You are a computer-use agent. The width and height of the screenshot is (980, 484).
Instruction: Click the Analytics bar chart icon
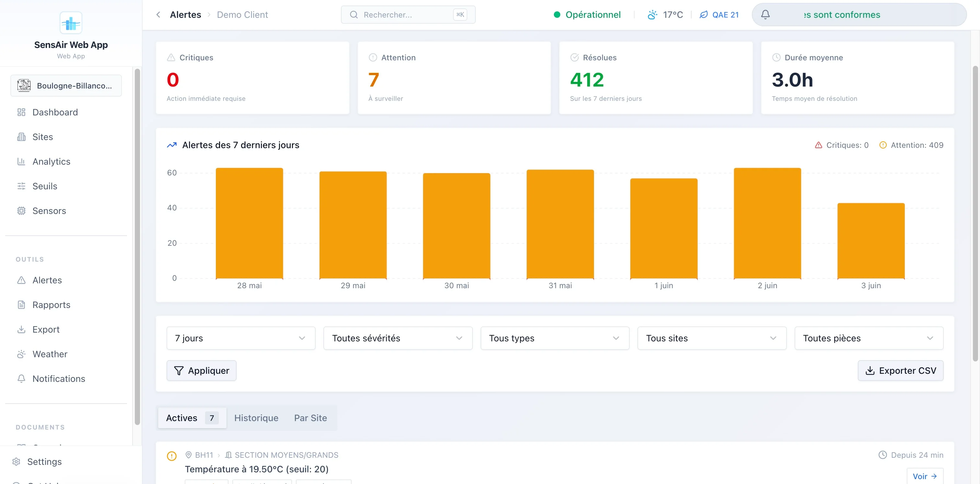click(21, 161)
